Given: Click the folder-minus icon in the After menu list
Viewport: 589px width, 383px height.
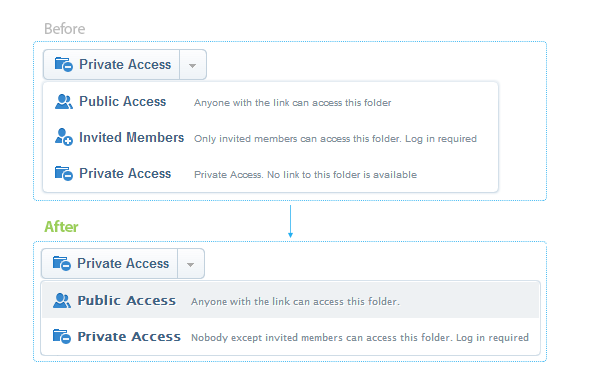Looking at the screenshot, I should [x=62, y=336].
